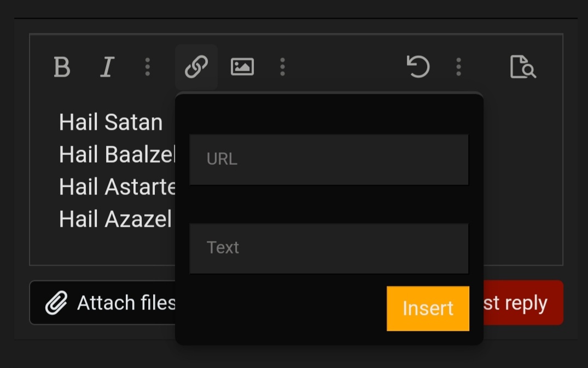Open more options next to Italic
Screen dimensions: 588x368
click(x=147, y=67)
